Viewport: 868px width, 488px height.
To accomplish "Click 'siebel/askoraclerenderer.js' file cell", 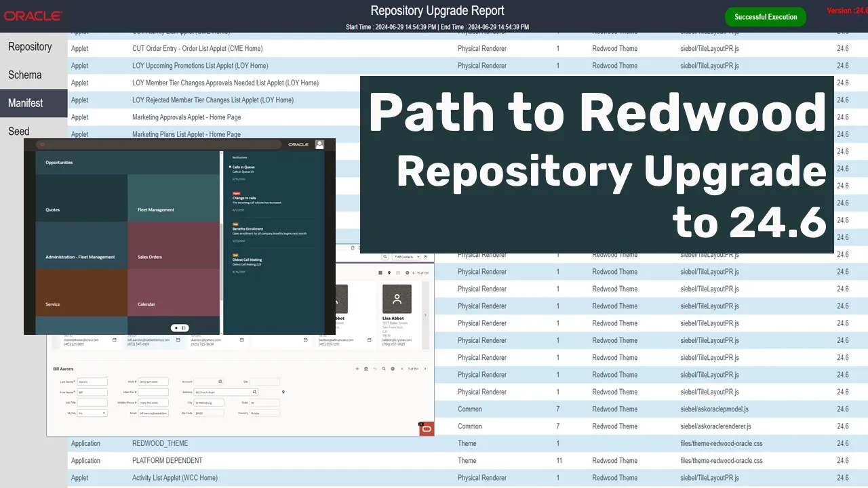I will point(715,426).
